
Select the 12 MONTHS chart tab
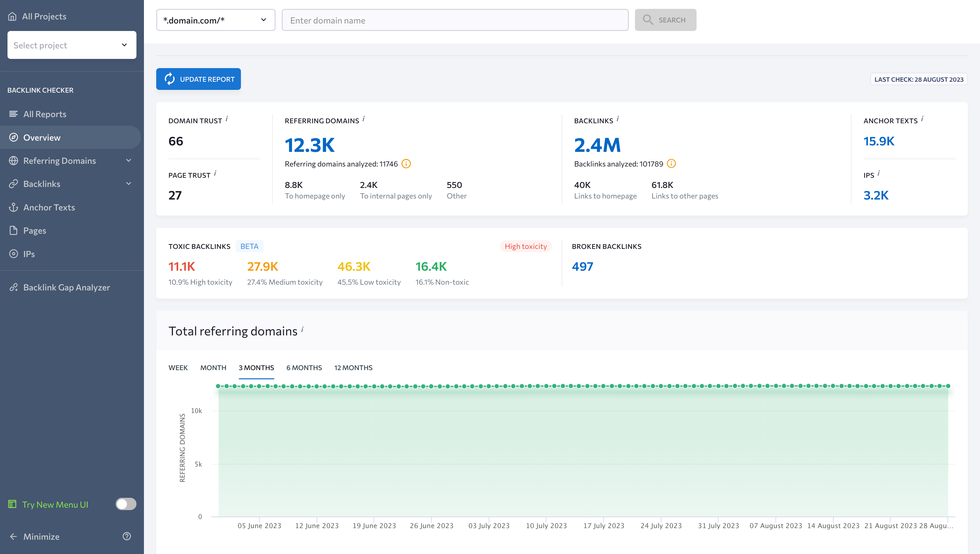pyautogui.click(x=354, y=367)
